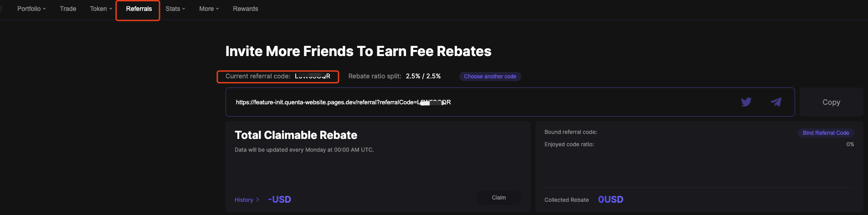
Task: Share referral link on Twitter
Action: point(746,102)
